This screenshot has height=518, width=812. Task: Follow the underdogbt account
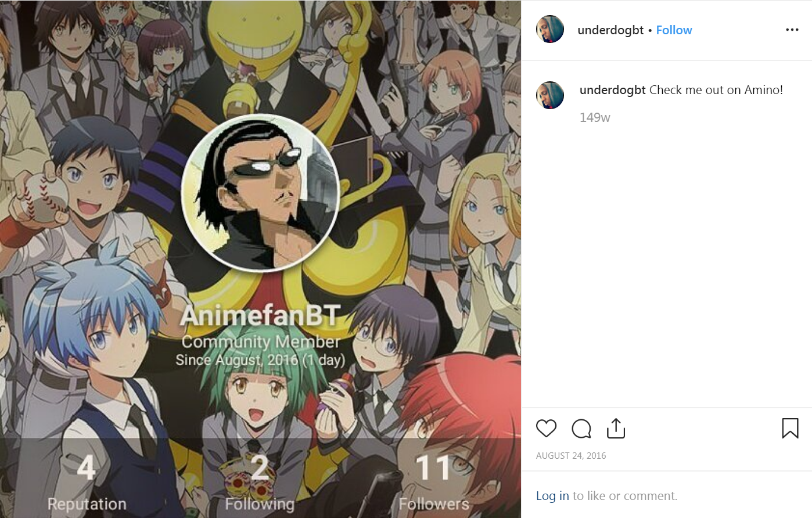[674, 30]
